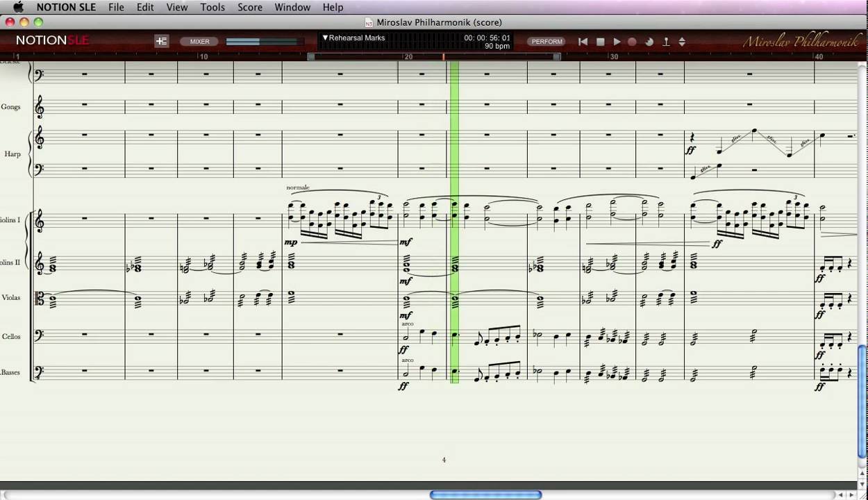Click the left handle of timeline view range
The width and height of the screenshot is (868, 500).
tap(311, 57)
